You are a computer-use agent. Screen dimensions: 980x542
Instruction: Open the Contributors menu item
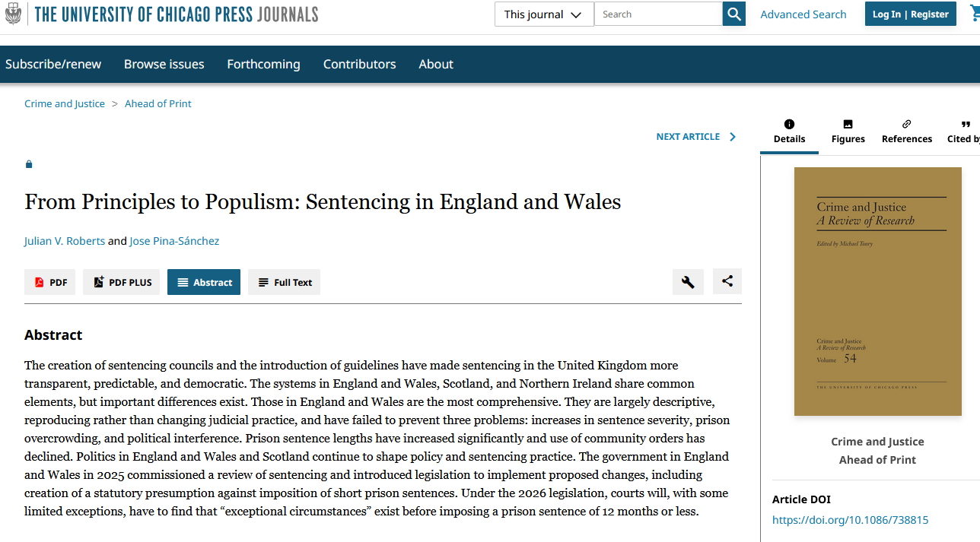pos(359,65)
